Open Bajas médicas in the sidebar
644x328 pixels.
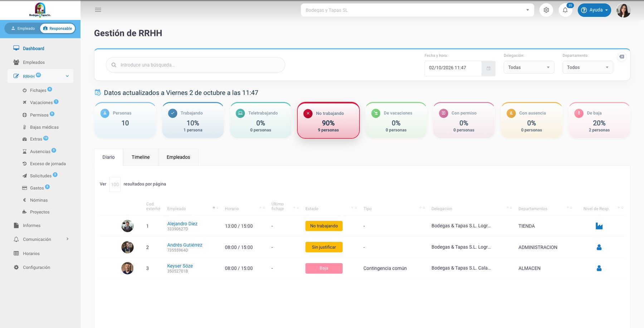[44, 127]
